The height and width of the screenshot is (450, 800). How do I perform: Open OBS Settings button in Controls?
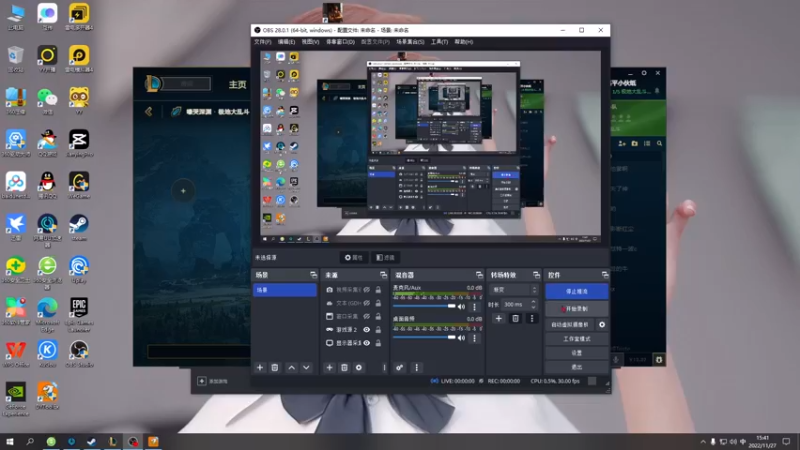(x=577, y=353)
